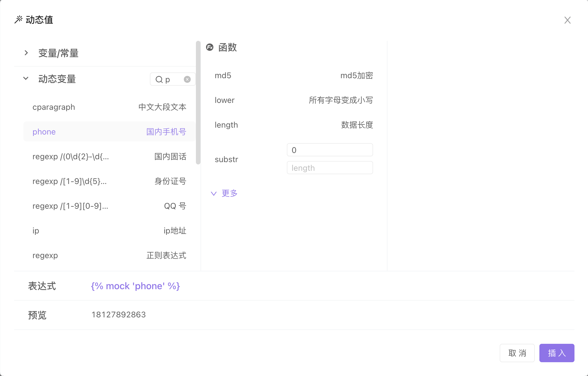588x376 pixels.
Task: Apply the lower 所有字母变成小写 function
Action: point(293,100)
